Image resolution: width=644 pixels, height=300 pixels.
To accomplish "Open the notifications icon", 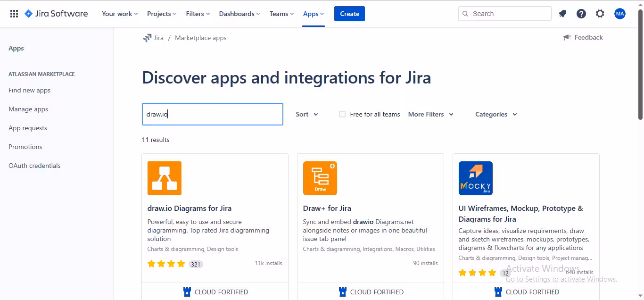I will (x=562, y=14).
